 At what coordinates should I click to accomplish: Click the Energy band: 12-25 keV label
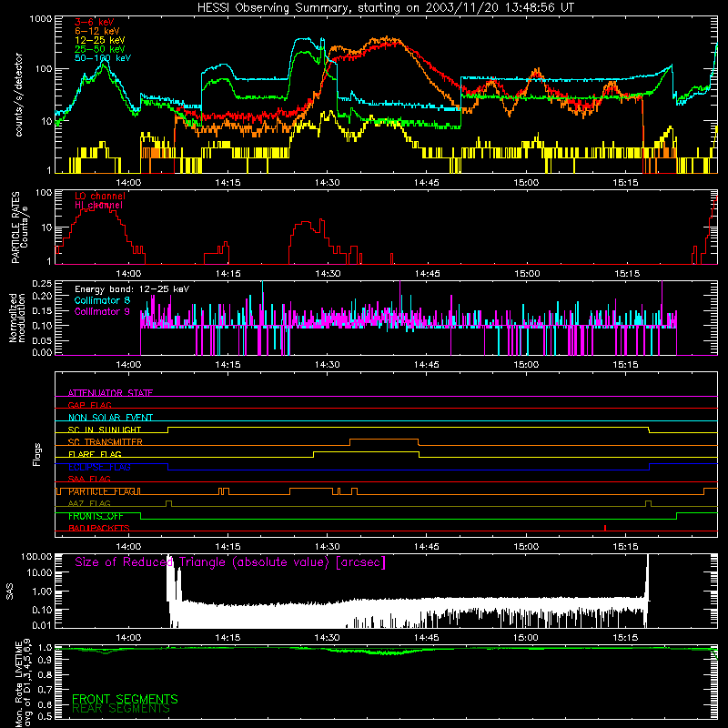click(132, 289)
